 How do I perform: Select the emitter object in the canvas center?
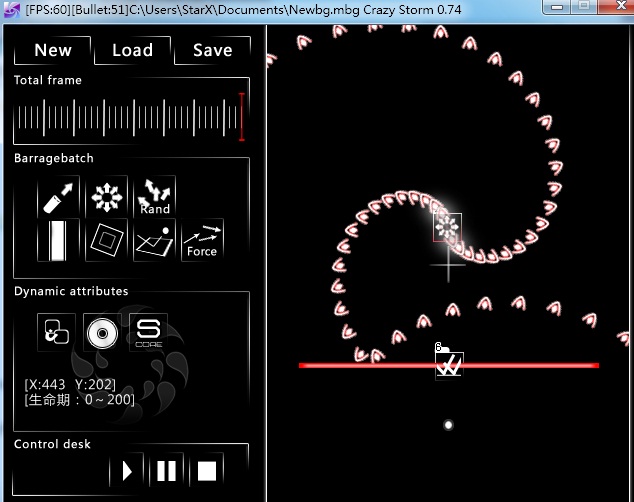(447, 228)
